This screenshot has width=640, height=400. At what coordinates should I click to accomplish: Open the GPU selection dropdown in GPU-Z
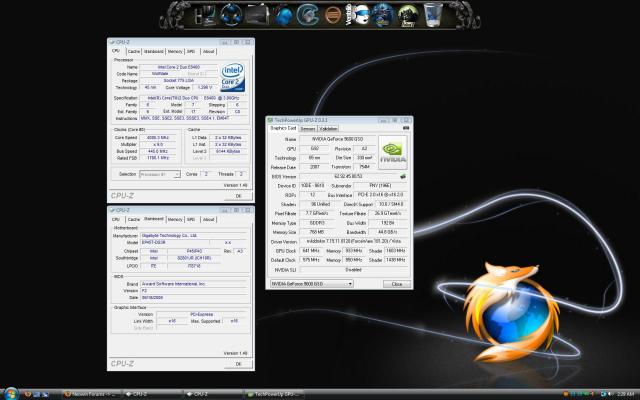point(311,284)
